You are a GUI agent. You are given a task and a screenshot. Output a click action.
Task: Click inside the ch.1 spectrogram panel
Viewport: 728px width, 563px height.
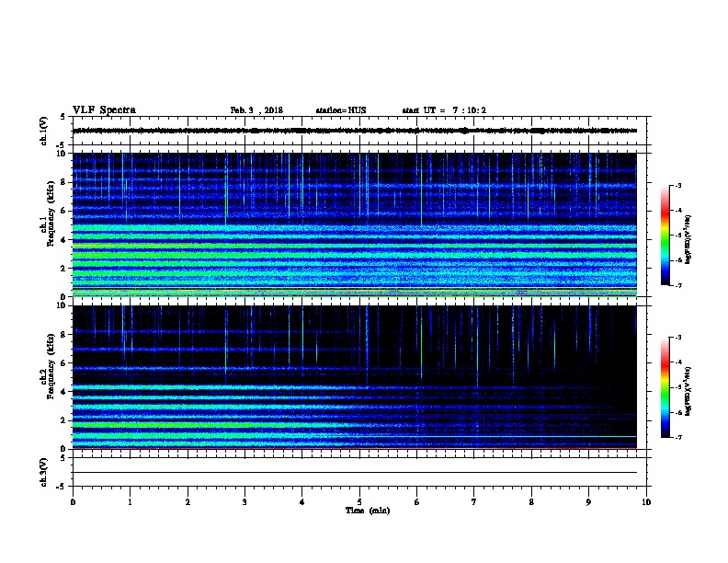pos(355,224)
